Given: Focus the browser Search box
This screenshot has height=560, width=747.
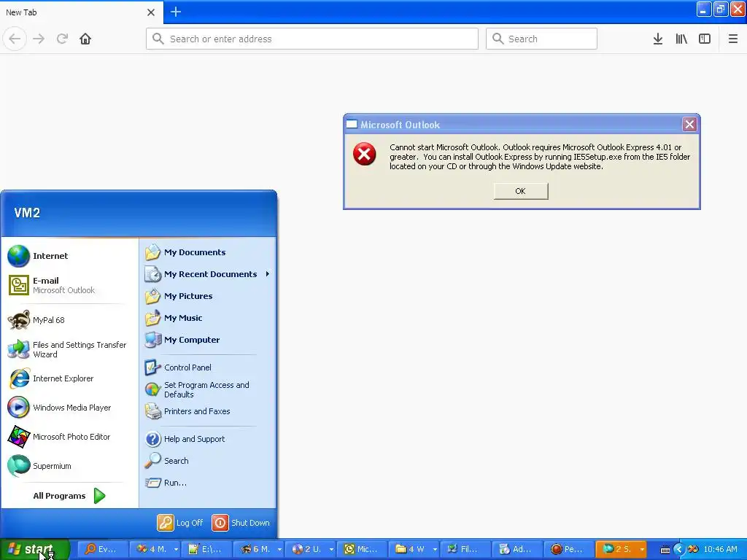Looking at the screenshot, I should [541, 39].
